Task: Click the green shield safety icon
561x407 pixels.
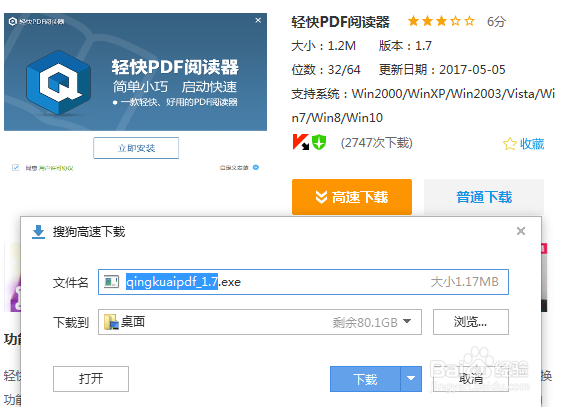Action: (x=319, y=142)
